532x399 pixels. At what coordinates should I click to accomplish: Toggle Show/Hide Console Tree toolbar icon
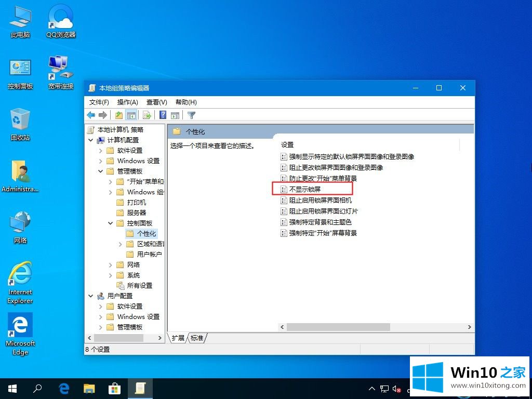click(131, 115)
